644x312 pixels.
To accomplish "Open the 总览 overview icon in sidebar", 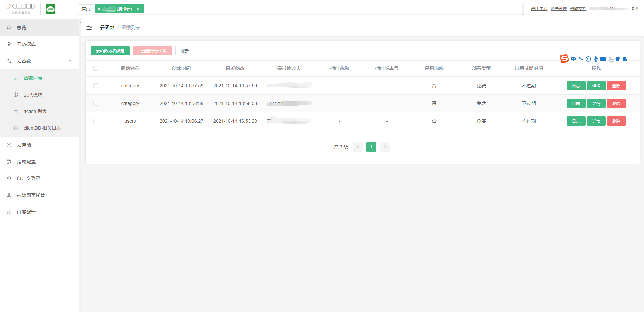I will coord(9,27).
